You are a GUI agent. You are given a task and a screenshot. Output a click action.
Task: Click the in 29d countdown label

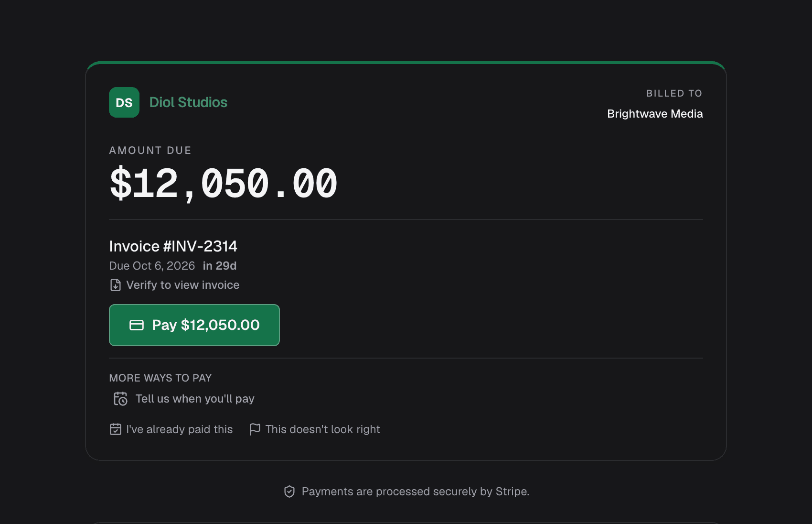[x=220, y=266]
